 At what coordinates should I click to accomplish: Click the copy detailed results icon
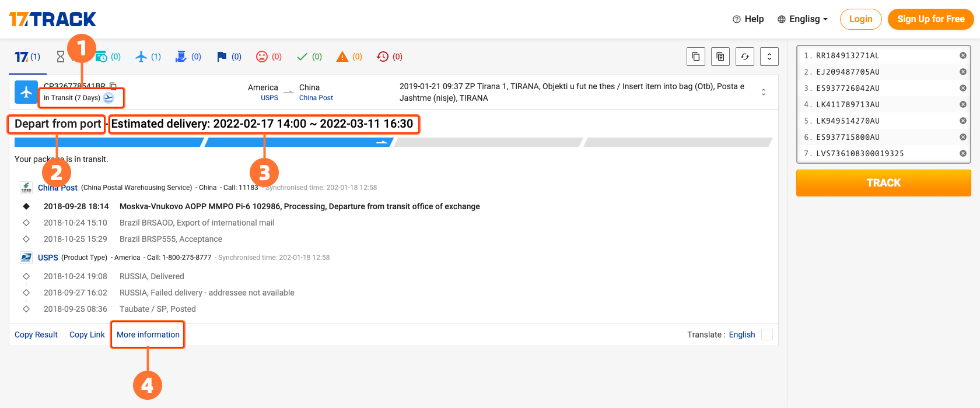[x=720, y=57]
